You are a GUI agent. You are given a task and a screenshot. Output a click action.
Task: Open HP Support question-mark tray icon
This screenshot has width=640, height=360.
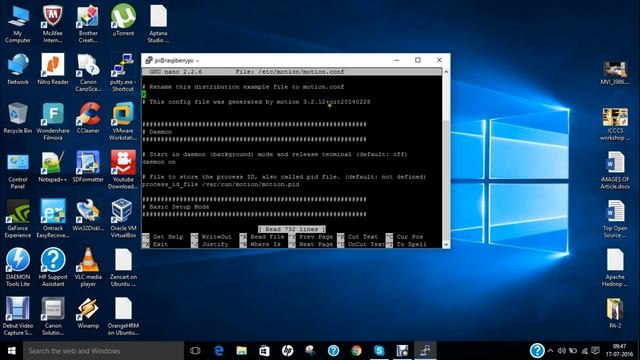pos(537,351)
